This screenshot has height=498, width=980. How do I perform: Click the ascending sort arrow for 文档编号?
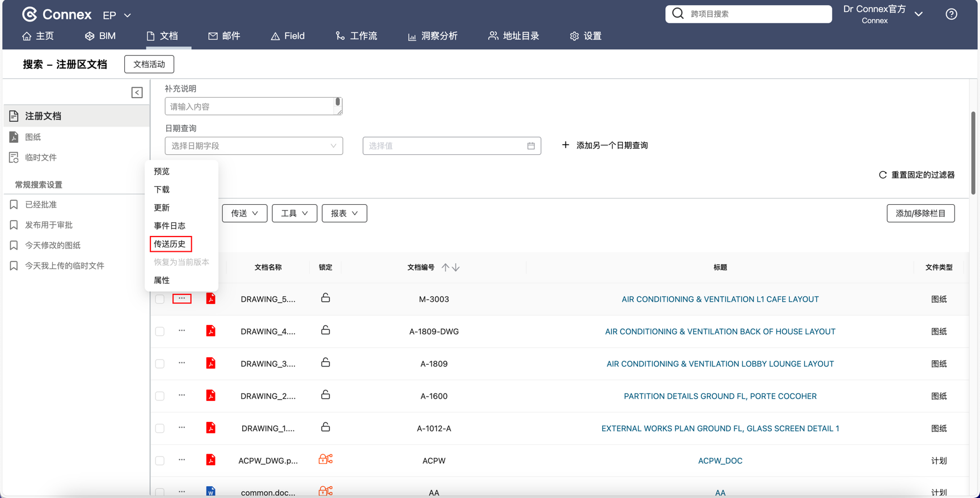(x=445, y=267)
